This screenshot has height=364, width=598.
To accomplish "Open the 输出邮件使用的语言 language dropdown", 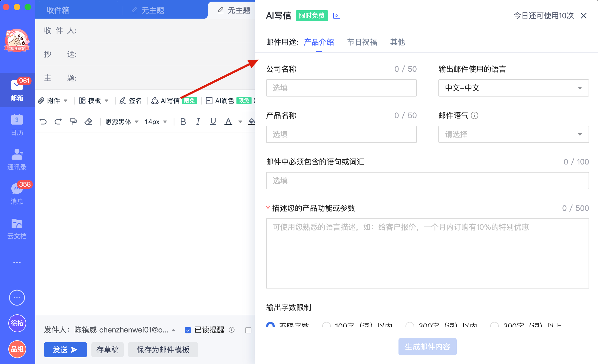I will tap(513, 88).
